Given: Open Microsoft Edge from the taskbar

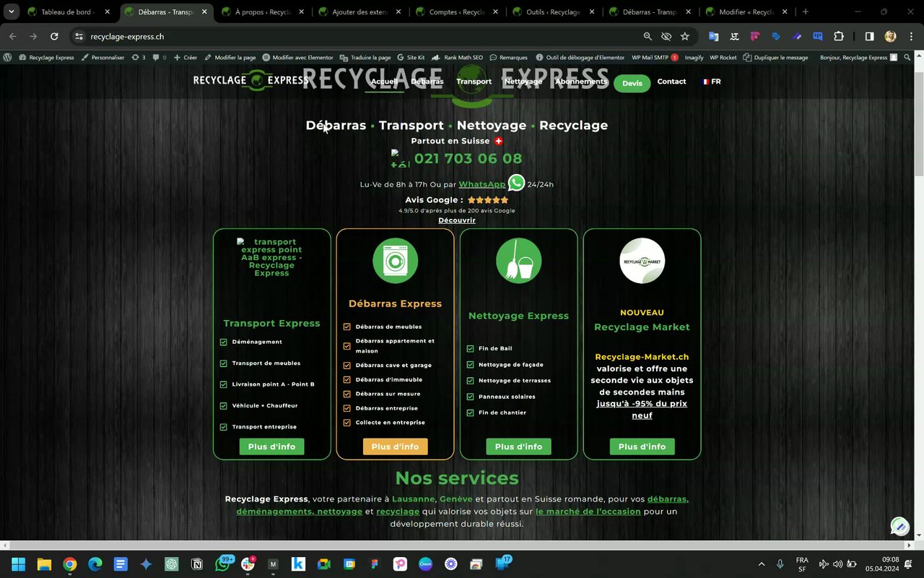Looking at the screenshot, I should pyautogui.click(x=95, y=564).
